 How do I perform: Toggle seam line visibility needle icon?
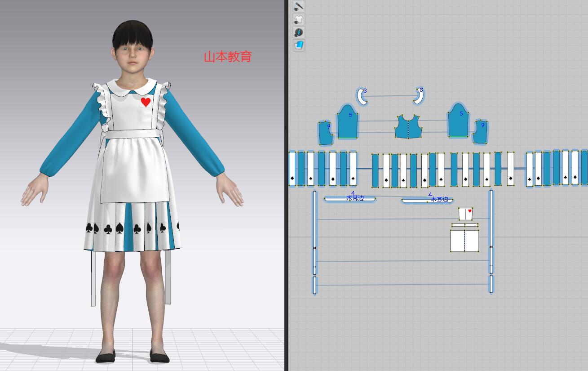(x=299, y=6)
